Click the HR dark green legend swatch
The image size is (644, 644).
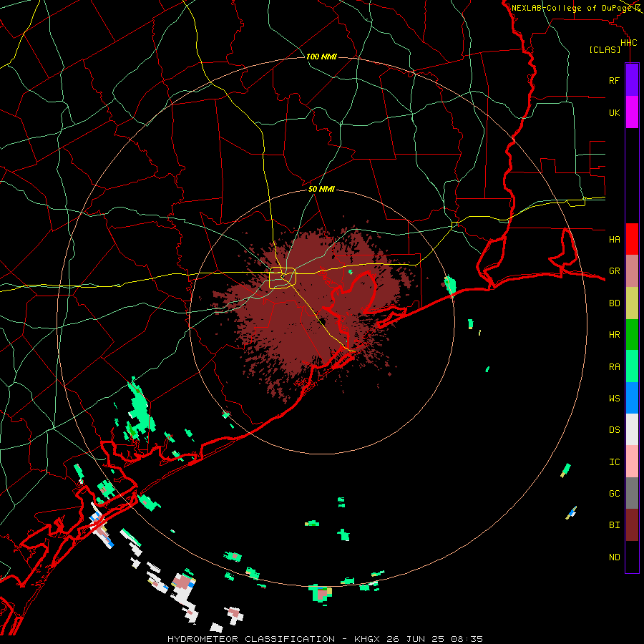tap(632, 335)
